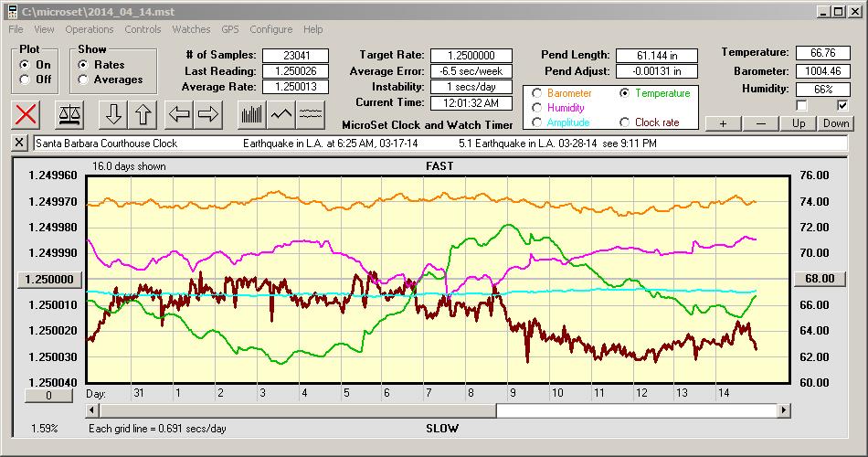Select the zigzag line graph icon
The height and width of the screenshot is (457, 868).
pos(281,114)
